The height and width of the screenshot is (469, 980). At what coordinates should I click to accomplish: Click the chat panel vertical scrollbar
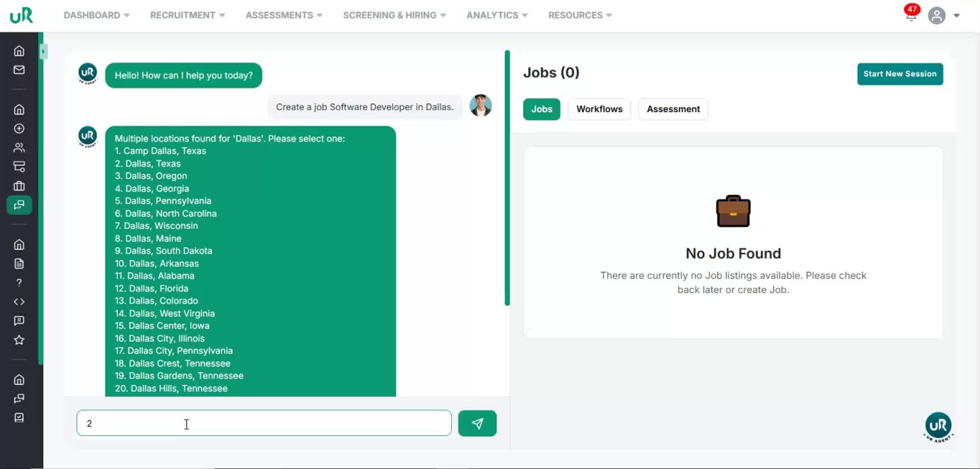click(x=507, y=177)
